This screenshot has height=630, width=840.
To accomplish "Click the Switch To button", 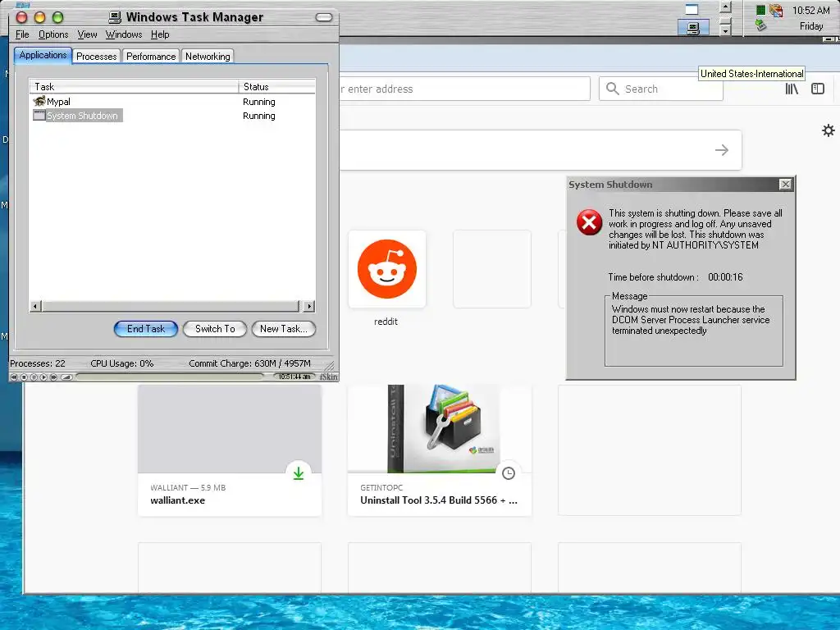I will pos(215,329).
